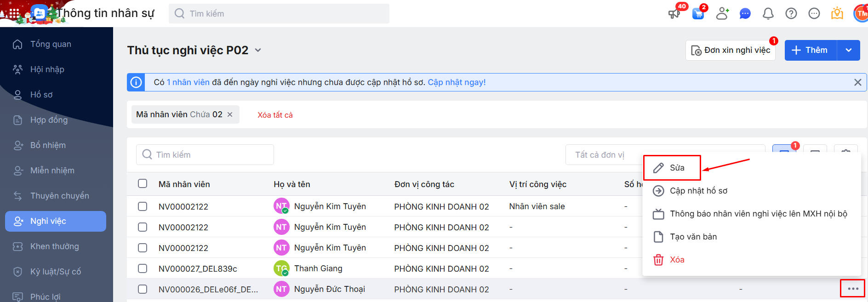Open the help question mark icon
868x302 pixels.
point(791,14)
